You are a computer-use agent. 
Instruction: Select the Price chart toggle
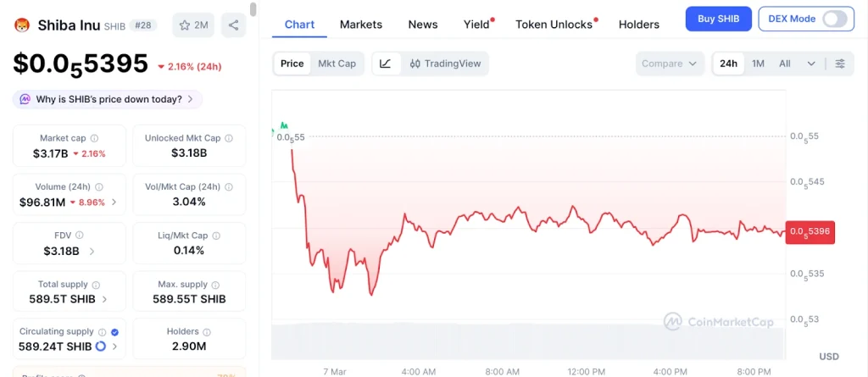click(x=292, y=64)
